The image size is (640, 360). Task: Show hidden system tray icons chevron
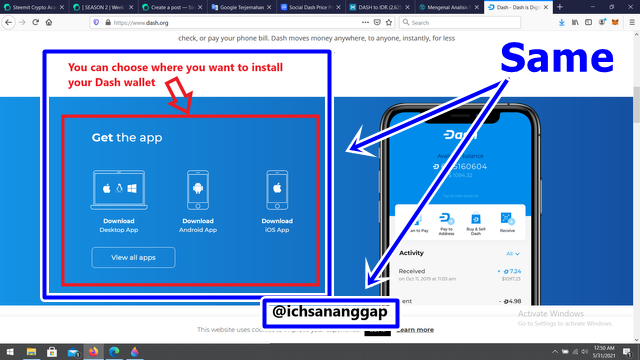point(555,352)
